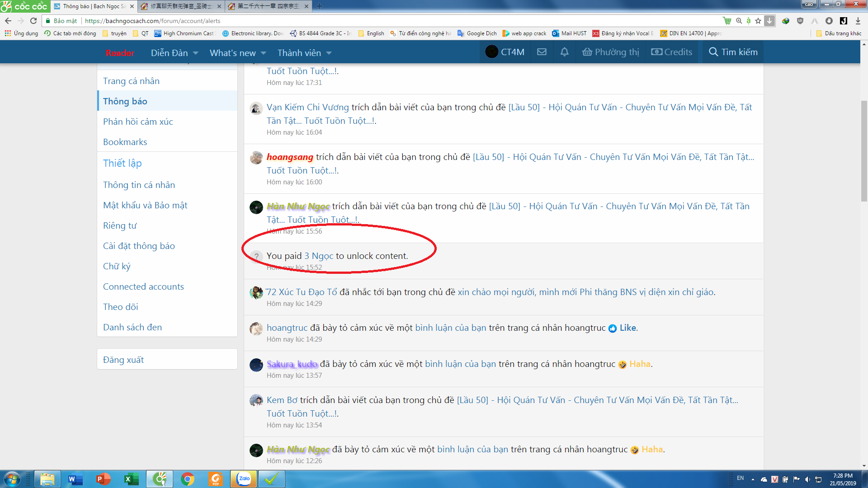The width and height of the screenshot is (868, 488).
Task: Click Đăng xuất to log out
Action: click(123, 360)
